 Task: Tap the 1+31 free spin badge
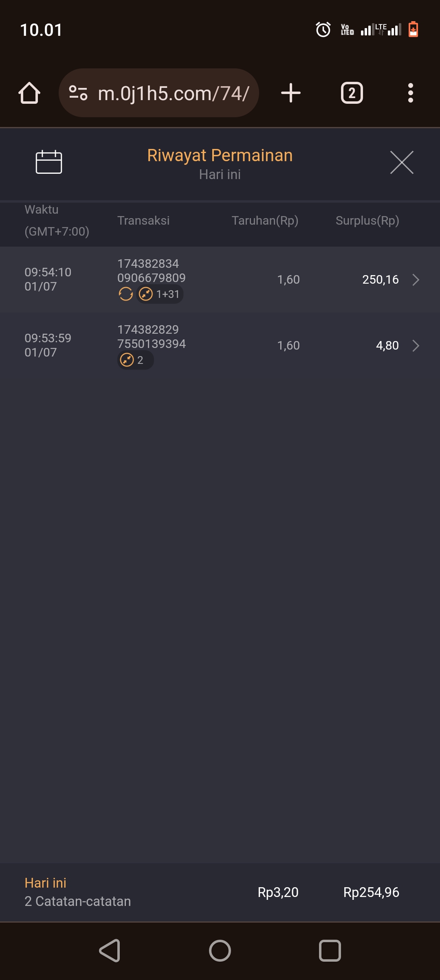pos(160,294)
